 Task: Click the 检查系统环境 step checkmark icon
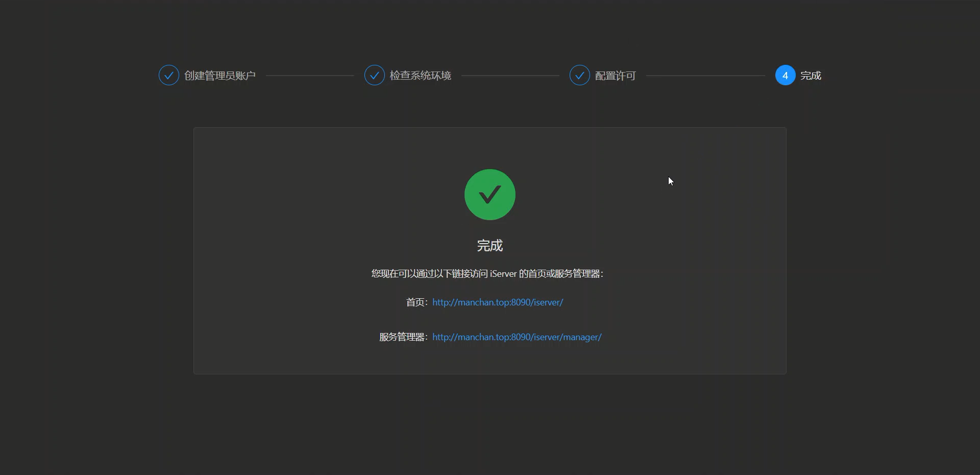pyautogui.click(x=374, y=75)
